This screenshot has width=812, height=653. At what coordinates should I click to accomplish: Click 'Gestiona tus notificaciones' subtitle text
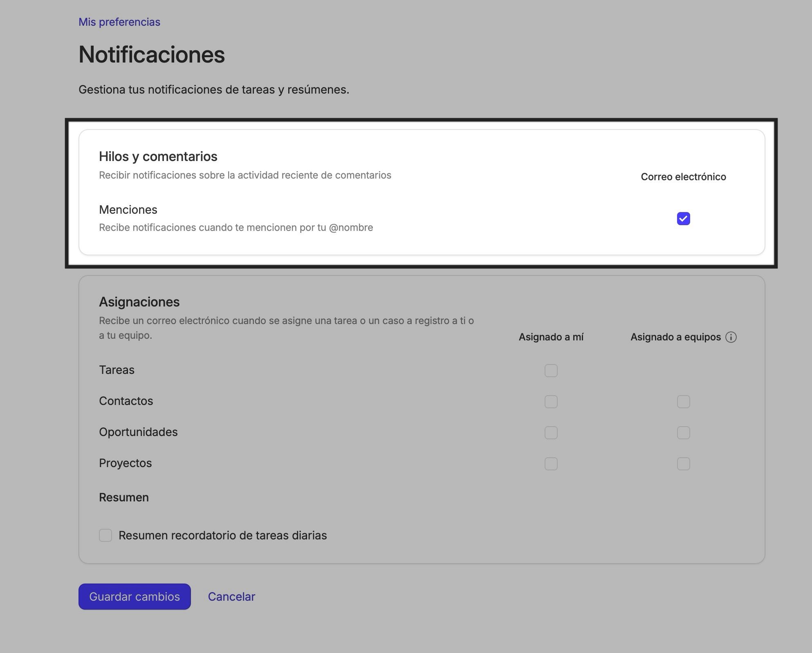coord(214,89)
